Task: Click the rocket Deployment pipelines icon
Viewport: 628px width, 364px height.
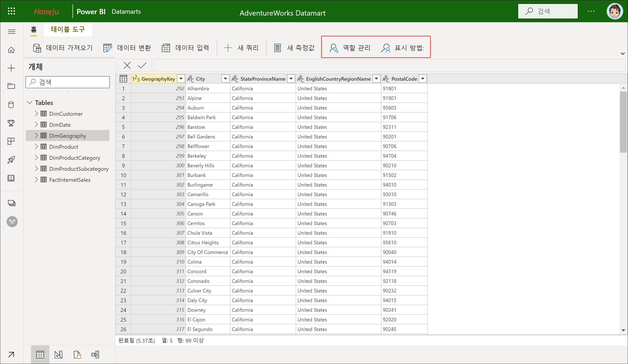Action: [11, 160]
